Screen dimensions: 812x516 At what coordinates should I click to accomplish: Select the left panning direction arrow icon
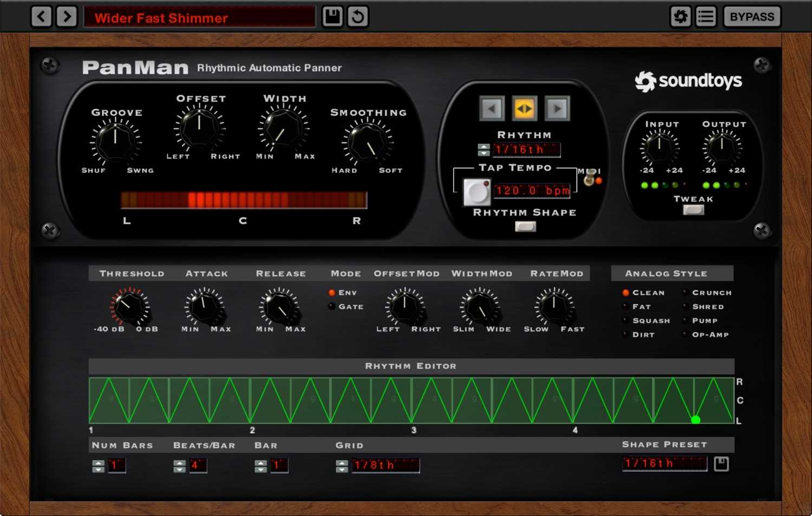(492, 108)
